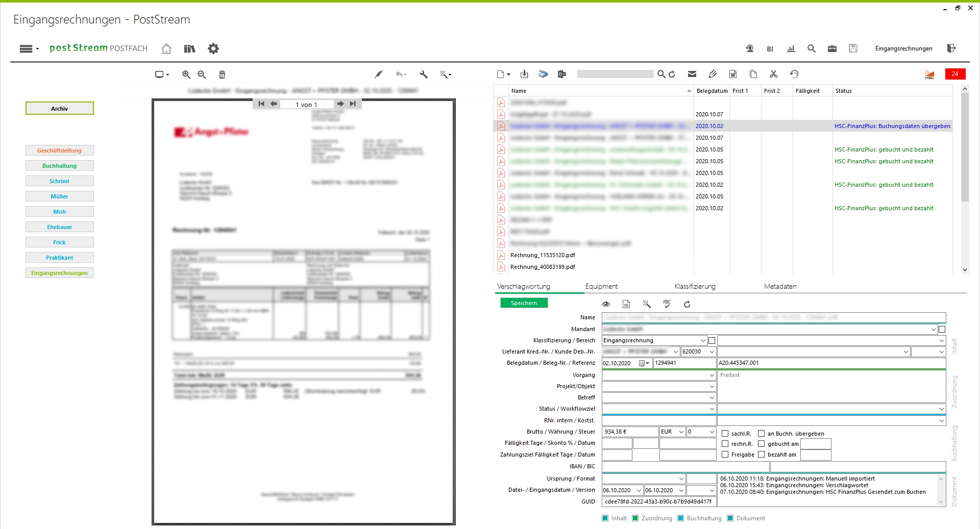Open the hamburger main menu dropdown
Screen dimensions: 980x529
pos(29,49)
